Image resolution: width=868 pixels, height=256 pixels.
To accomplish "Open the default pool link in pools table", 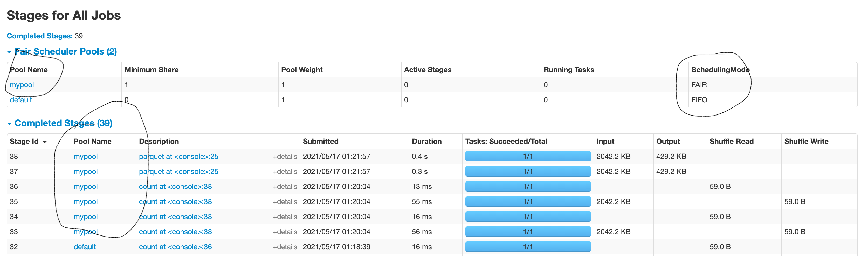I will (x=21, y=100).
